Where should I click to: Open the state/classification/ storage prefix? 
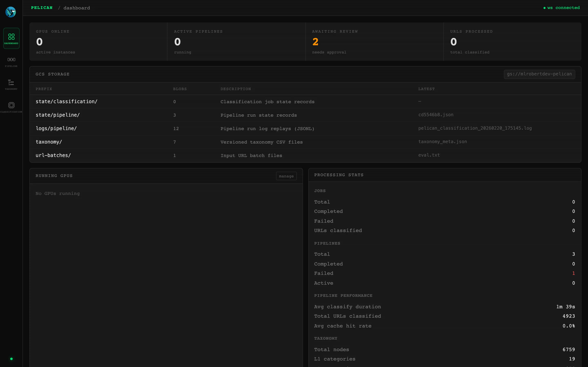(67, 102)
